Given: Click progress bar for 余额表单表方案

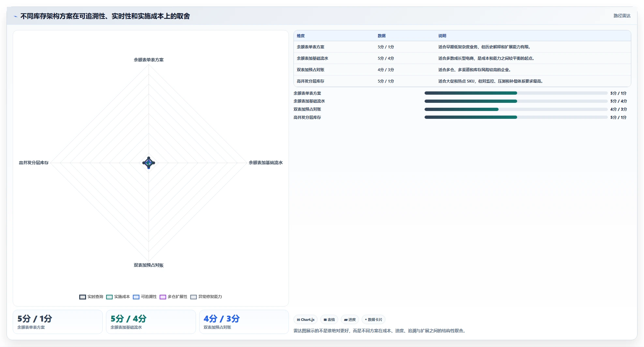Looking at the screenshot, I should (516, 93).
